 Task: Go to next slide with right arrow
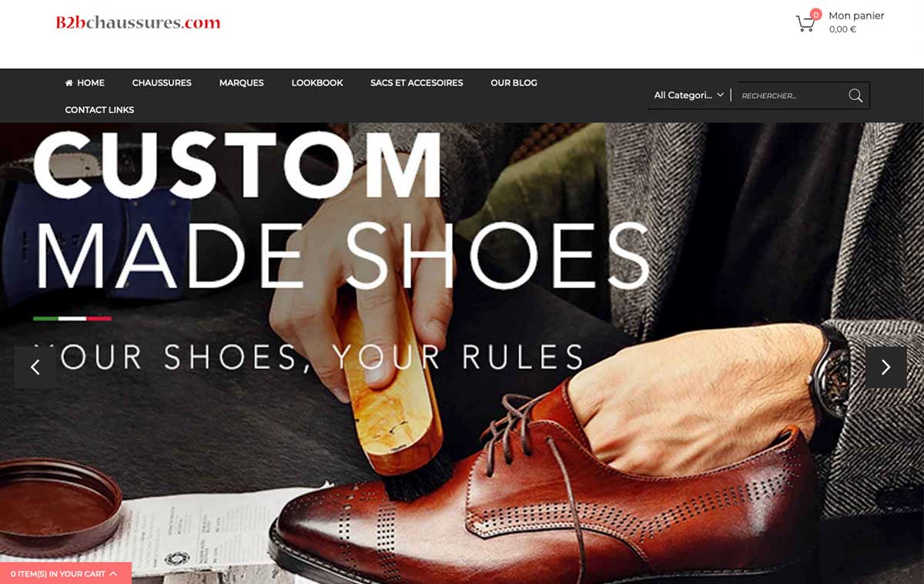coord(885,368)
